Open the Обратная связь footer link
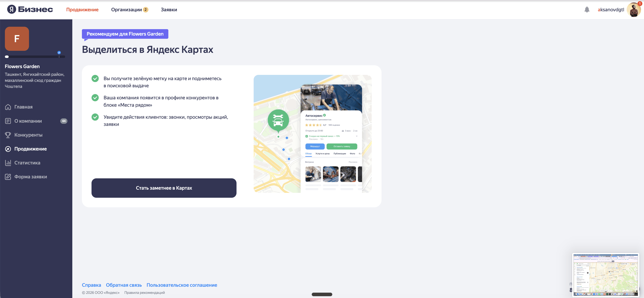Viewport: 644px width, 298px height. point(124,285)
